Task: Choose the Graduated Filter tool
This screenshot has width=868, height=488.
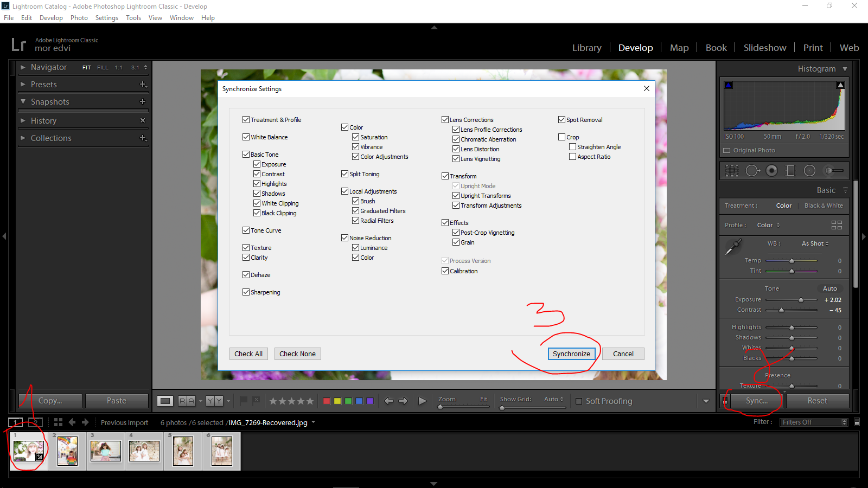Action: click(790, 171)
